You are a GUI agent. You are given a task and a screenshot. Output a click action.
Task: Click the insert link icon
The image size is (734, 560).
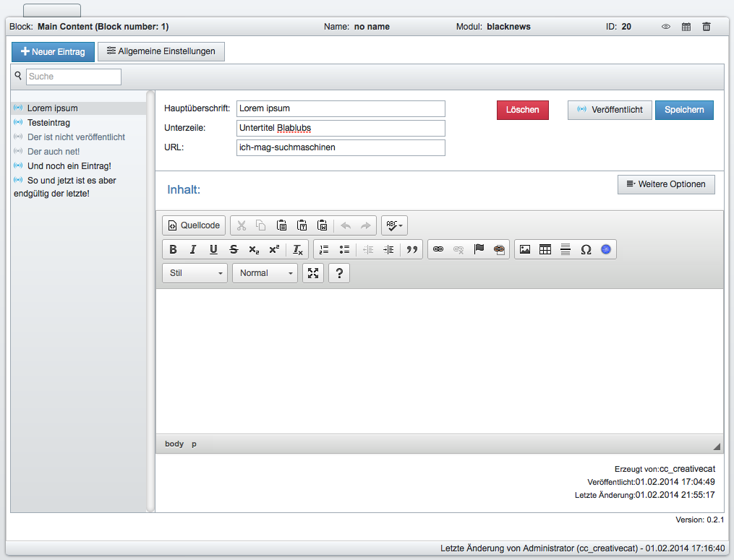[x=438, y=249]
